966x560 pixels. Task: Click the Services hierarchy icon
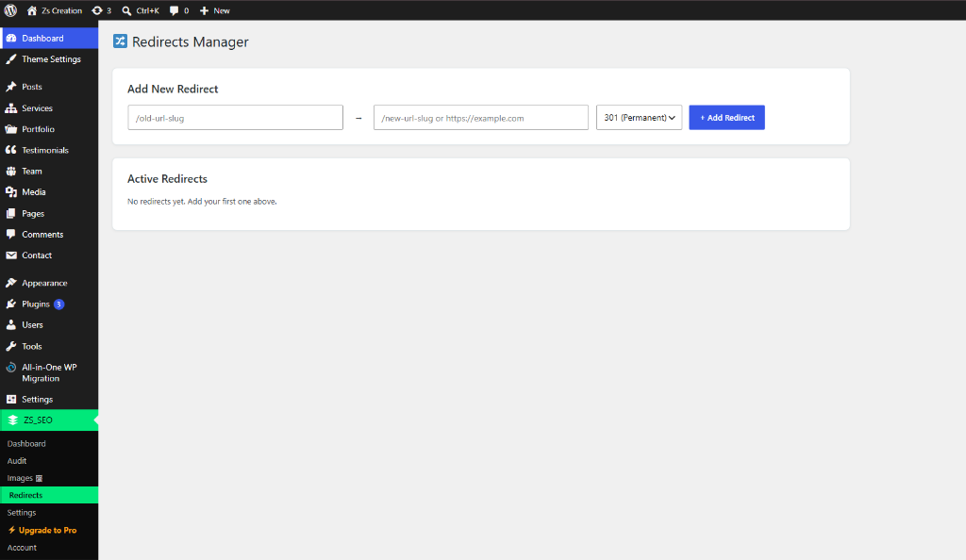pyautogui.click(x=11, y=108)
